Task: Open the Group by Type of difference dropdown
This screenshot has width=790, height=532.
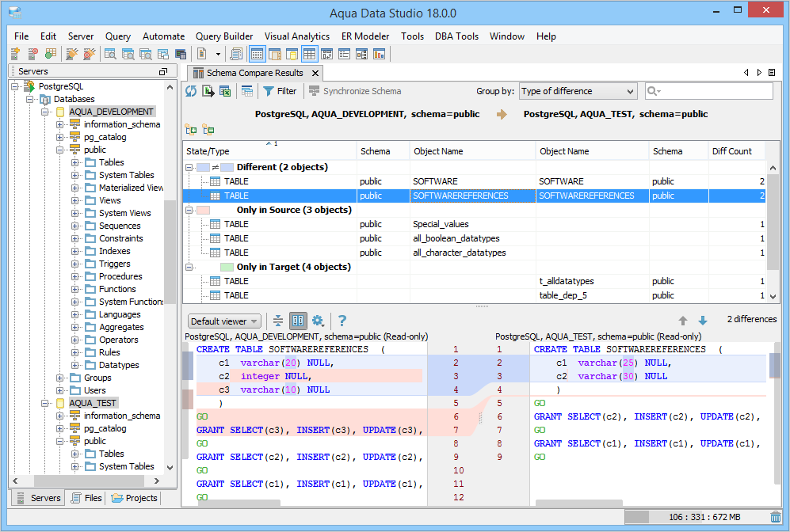Action: [578, 90]
